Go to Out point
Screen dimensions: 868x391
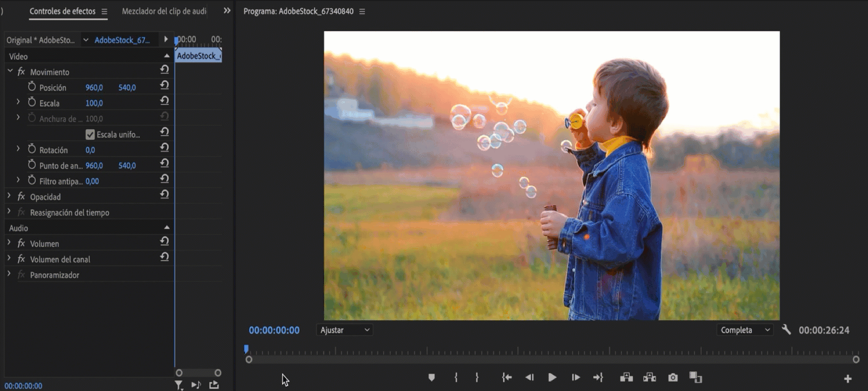[x=598, y=378]
